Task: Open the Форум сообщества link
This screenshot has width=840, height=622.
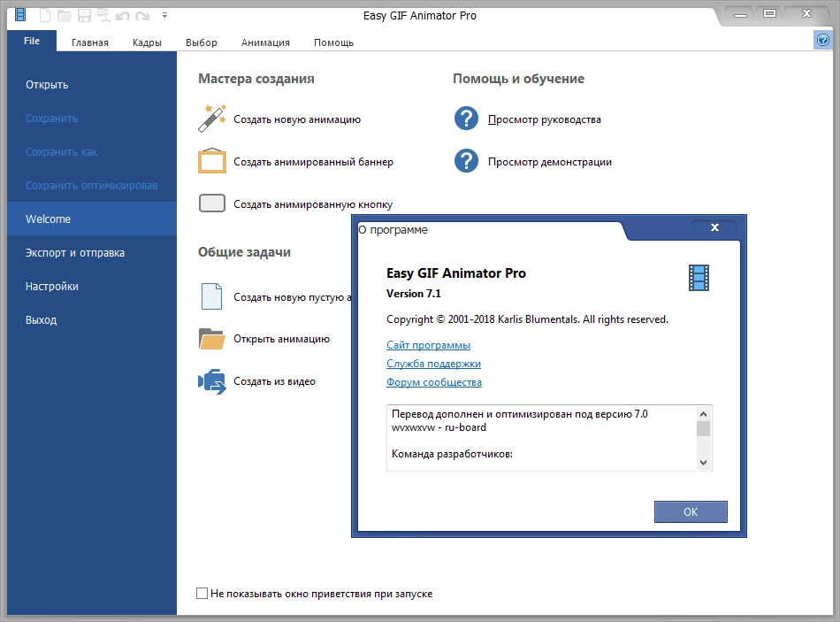Action: tap(434, 382)
